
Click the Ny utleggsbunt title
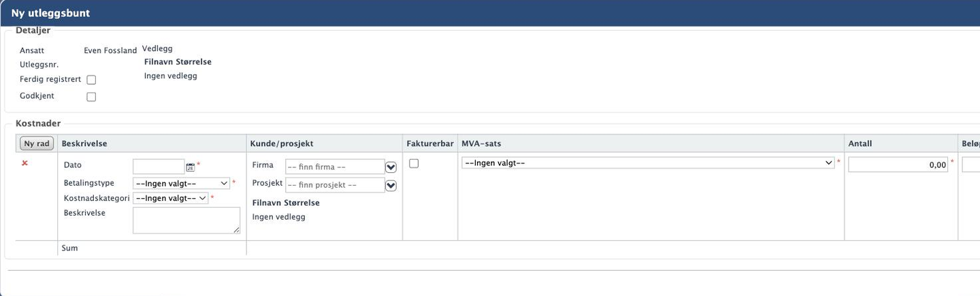(50, 13)
